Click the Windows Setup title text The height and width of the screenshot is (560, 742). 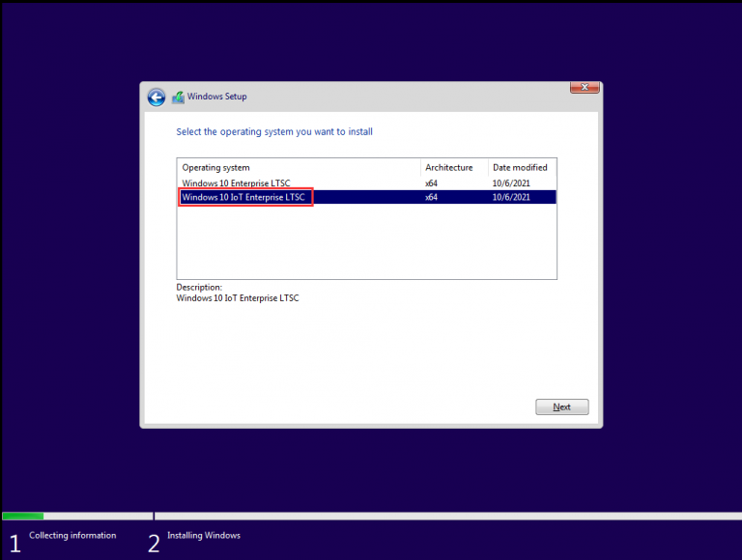click(x=216, y=97)
